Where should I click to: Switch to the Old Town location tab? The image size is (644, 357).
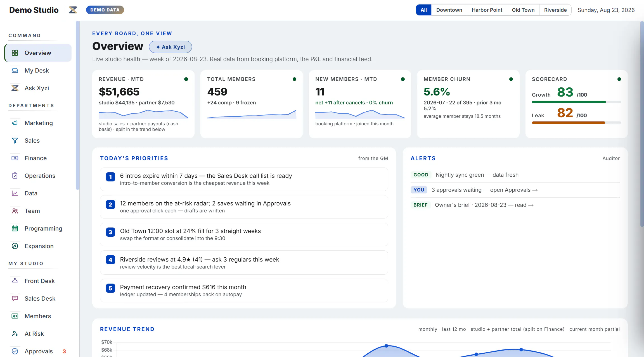point(523,10)
